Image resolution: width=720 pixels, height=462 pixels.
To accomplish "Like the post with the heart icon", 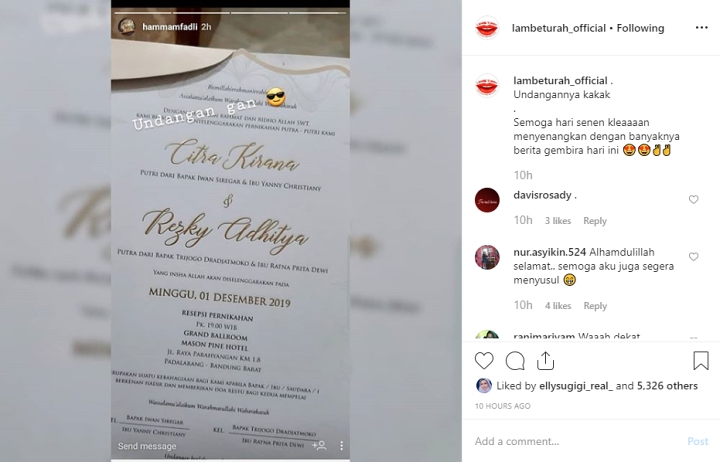I will (x=484, y=361).
